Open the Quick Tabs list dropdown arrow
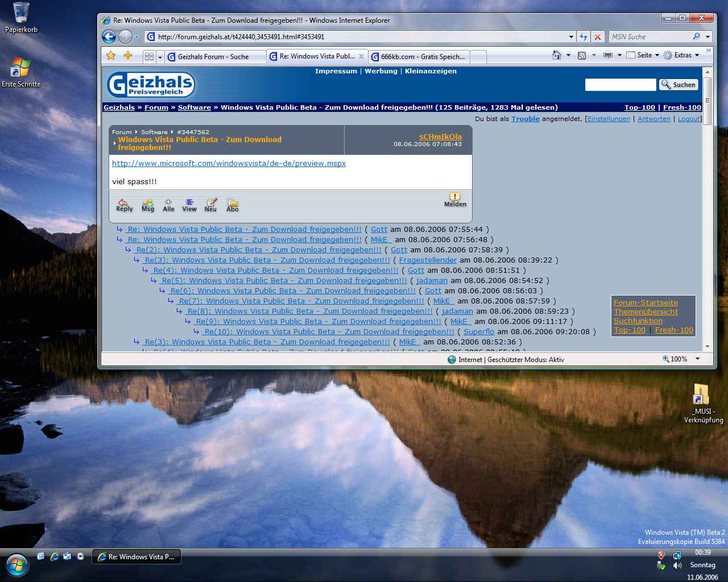Screen dimensions: 728x582 point(160,57)
